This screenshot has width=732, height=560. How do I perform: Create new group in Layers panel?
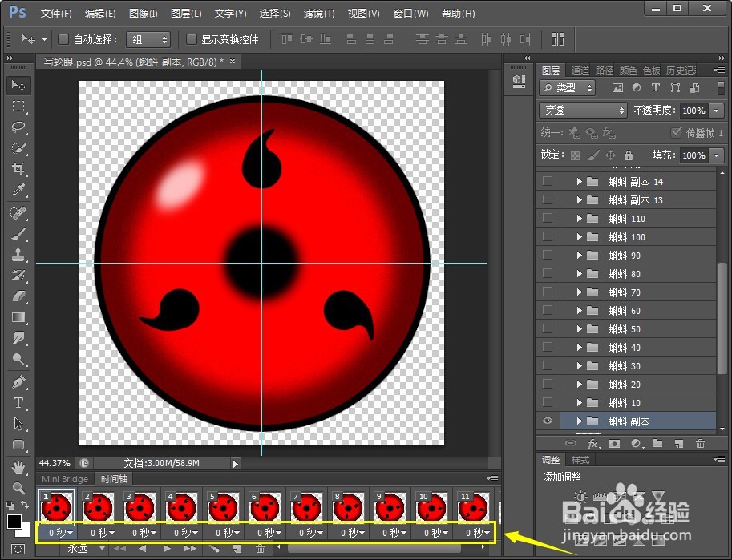(657, 443)
